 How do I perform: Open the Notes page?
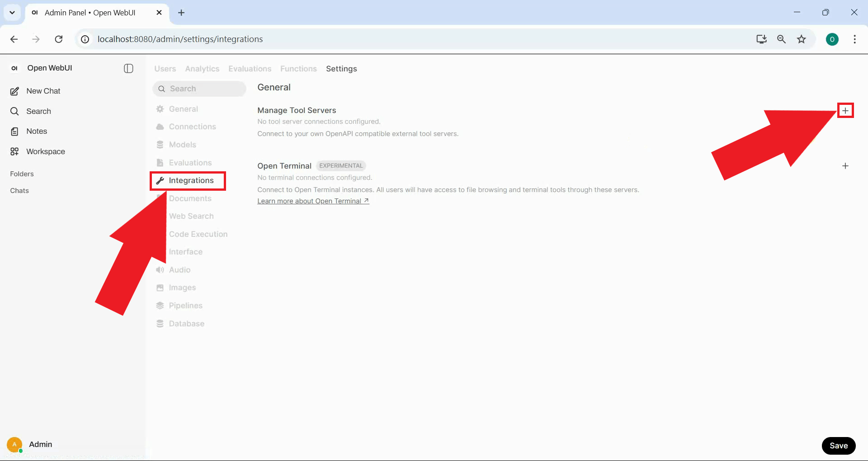(x=37, y=132)
